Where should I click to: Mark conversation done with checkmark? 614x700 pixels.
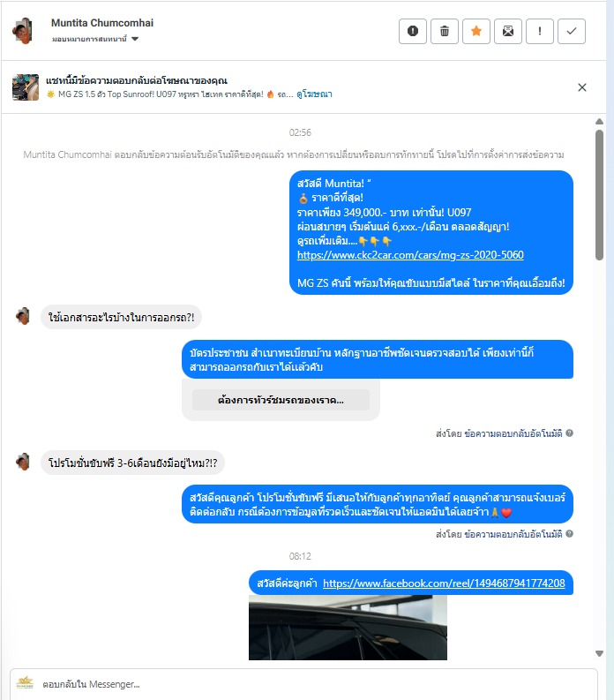tap(572, 31)
